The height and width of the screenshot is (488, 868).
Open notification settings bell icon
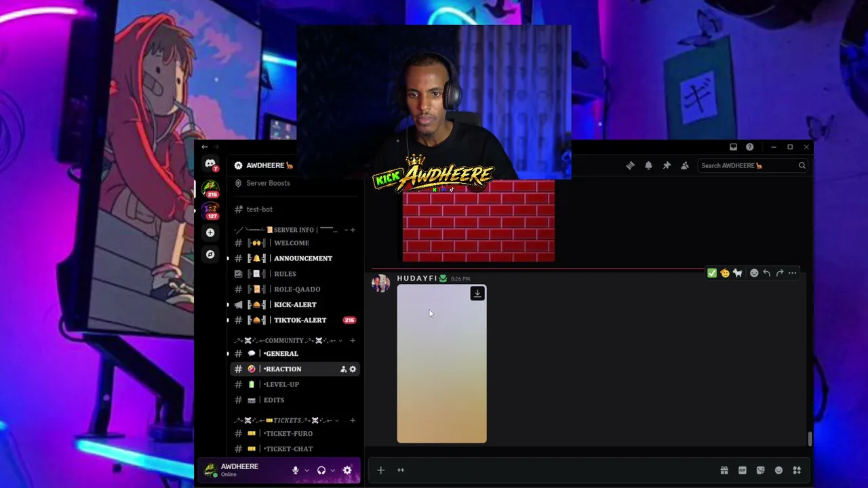click(x=648, y=165)
